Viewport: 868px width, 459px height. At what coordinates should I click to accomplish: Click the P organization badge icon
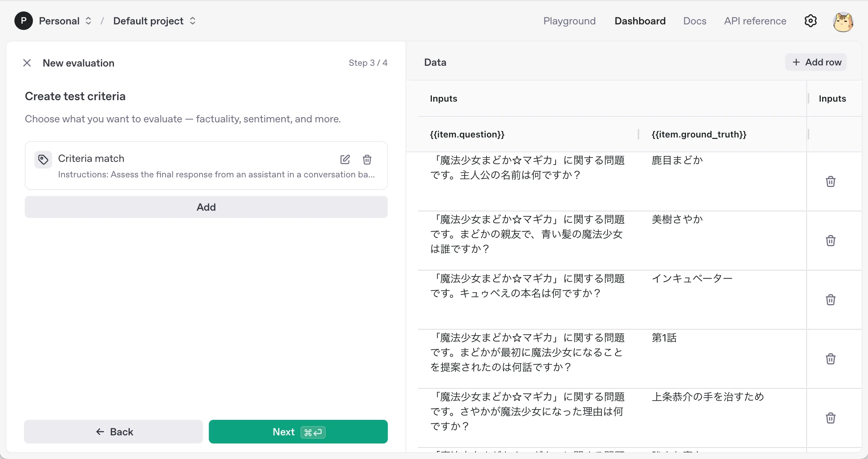click(x=24, y=21)
